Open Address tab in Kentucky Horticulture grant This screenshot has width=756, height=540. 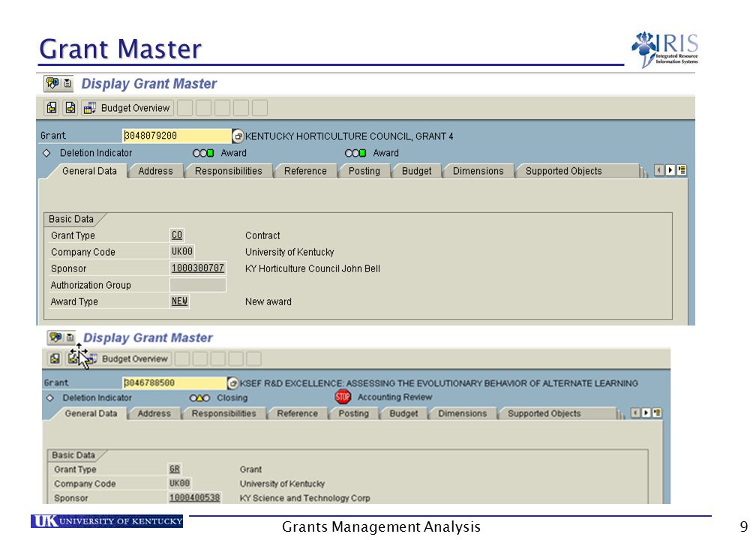[x=155, y=171]
